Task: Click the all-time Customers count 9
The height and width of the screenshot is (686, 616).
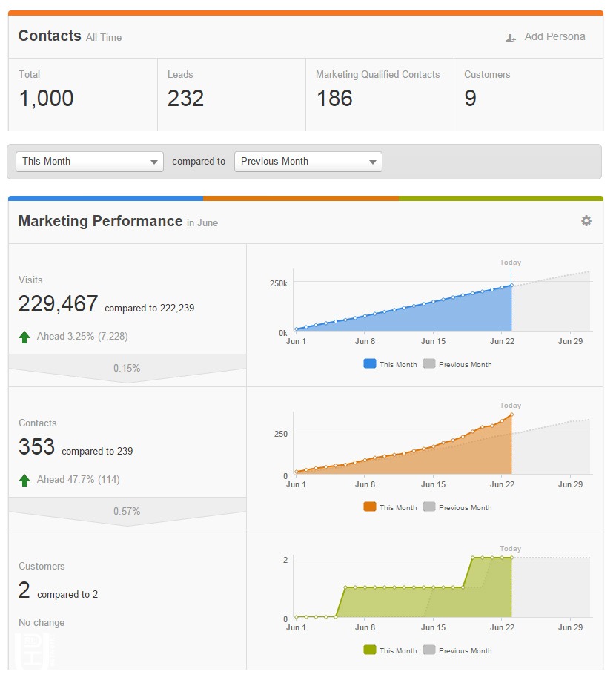Action: tap(470, 98)
